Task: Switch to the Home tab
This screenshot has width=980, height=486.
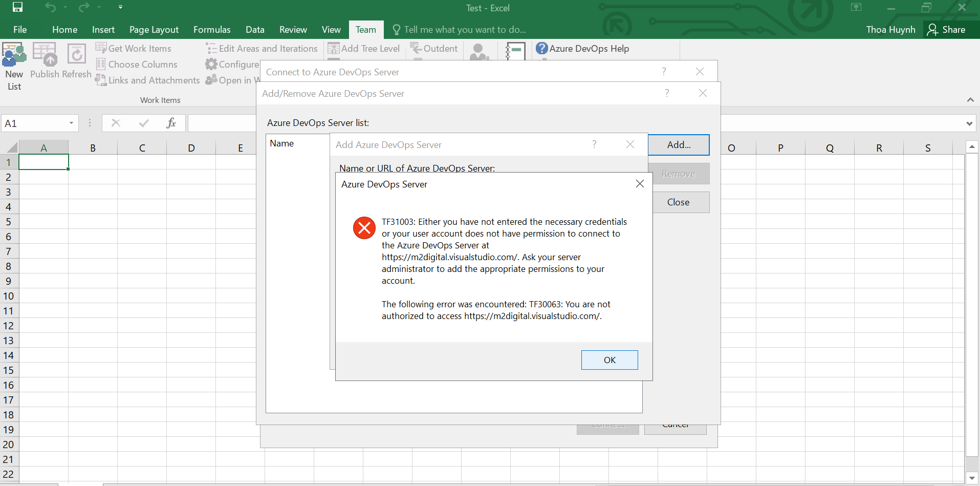Action: pos(65,29)
